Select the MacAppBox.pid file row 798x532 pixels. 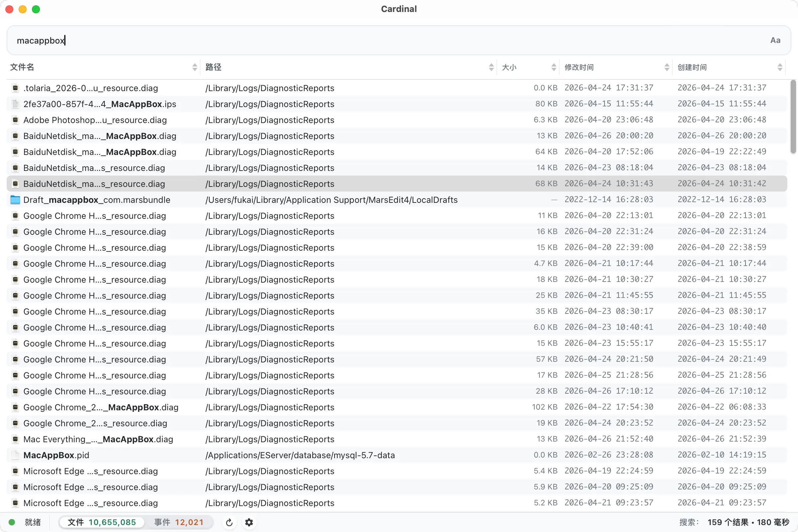397,455
